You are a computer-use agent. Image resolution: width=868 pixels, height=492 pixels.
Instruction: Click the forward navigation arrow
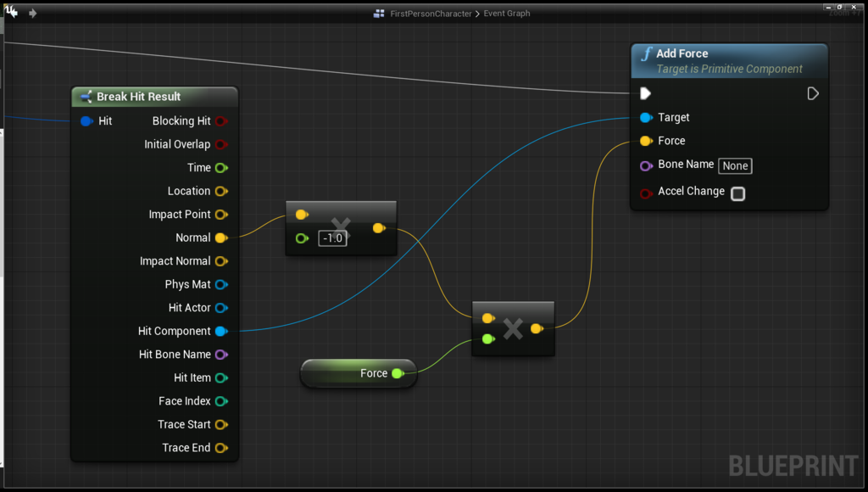33,13
